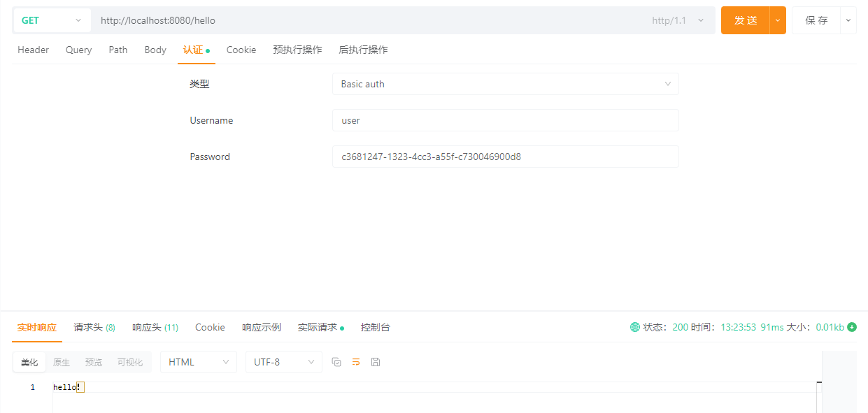868x413 pixels.
Task: Click the status code 200
Action: coord(681,327)
